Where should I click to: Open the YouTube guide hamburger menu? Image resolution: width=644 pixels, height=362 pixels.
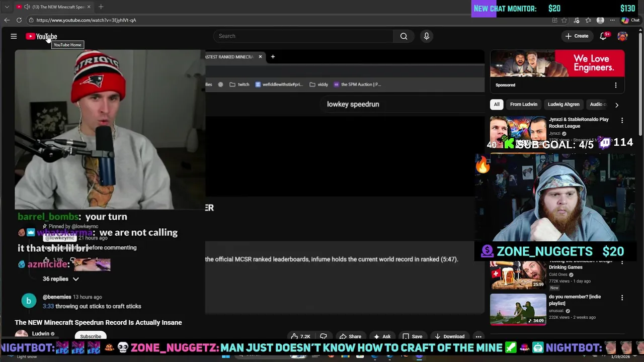coord(14,36)
